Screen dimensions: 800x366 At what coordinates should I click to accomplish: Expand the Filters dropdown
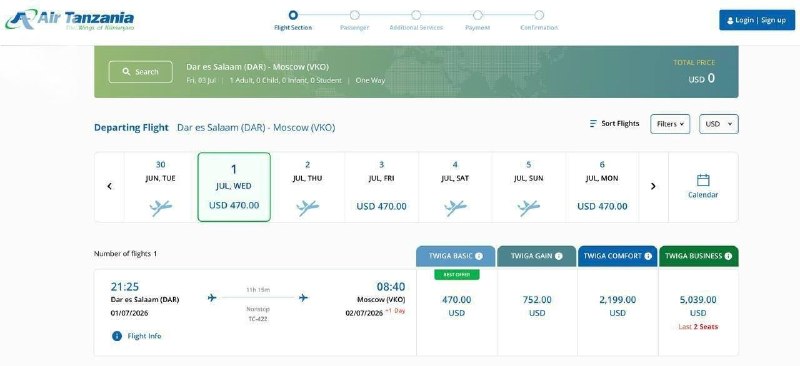point(670,124)
